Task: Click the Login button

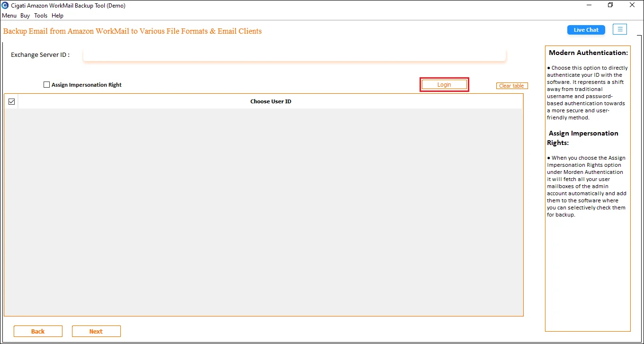Action: click(444, 85)
